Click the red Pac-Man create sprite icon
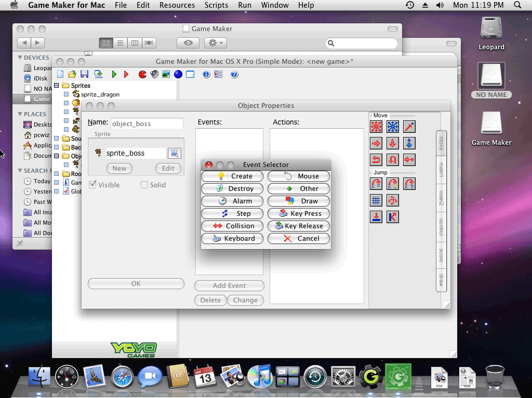Image resolution: width=532 pixels, height=398 pixels. click(142, 75)
